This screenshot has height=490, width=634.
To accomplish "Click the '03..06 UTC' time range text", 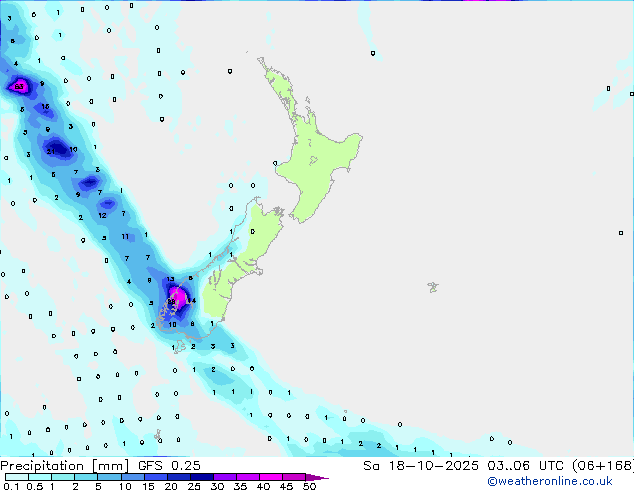I will [525, 466].
